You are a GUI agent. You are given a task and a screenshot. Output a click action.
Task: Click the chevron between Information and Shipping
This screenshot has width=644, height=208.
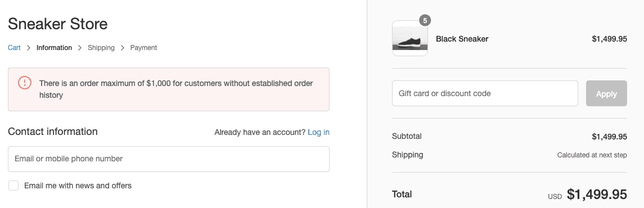(x=80, y=48)
